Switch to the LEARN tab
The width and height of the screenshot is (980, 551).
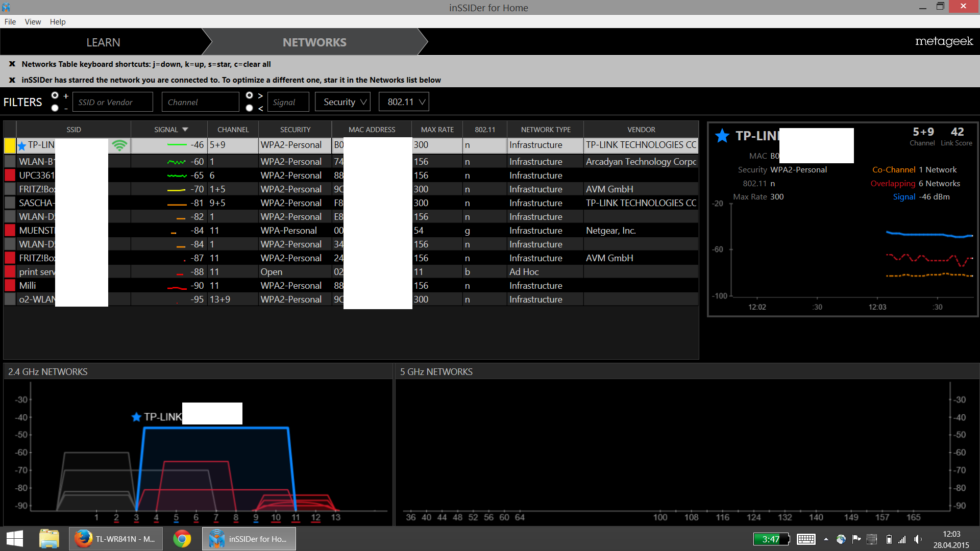tap(103, 42)
